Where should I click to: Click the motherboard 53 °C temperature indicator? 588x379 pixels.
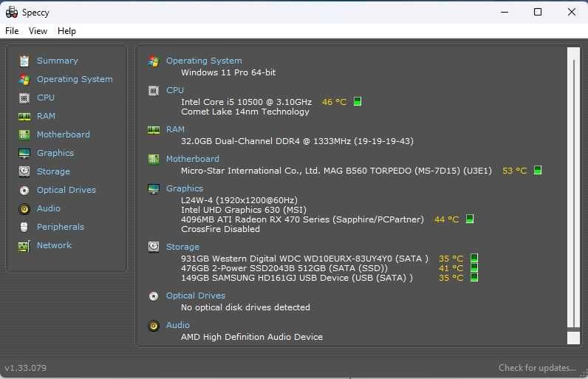pos(538,170)
